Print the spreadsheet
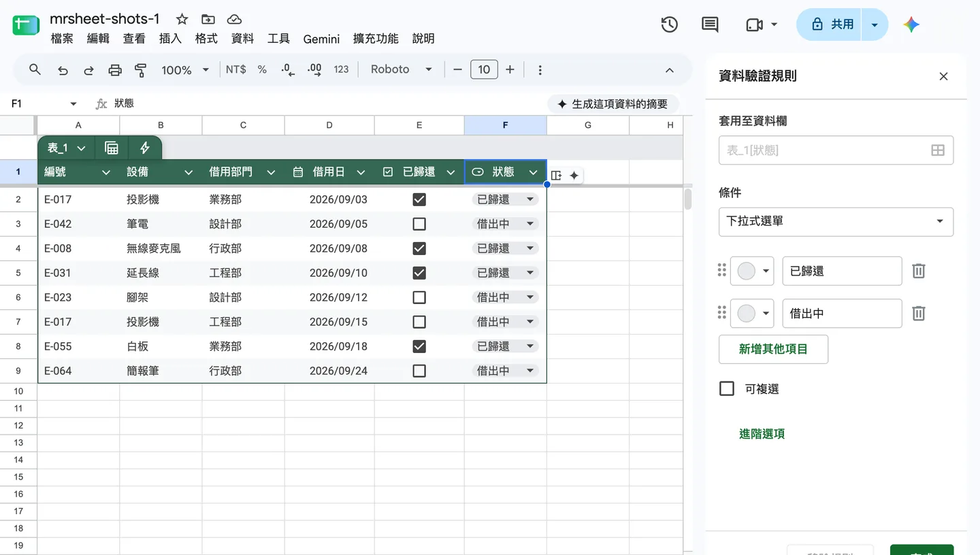 [x=115, y=69]
